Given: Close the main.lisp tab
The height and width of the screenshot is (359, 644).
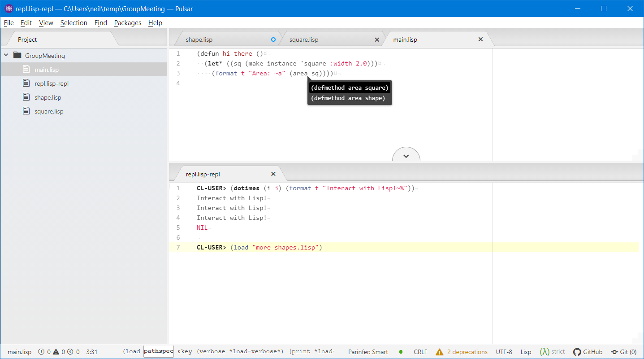Looking at the screenshot, I should click(480, 39).
